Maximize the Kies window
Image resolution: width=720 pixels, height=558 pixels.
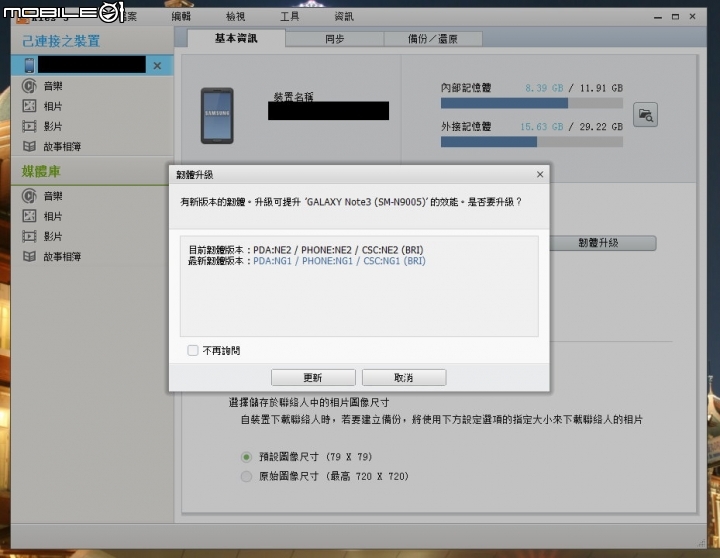point(675,17)
